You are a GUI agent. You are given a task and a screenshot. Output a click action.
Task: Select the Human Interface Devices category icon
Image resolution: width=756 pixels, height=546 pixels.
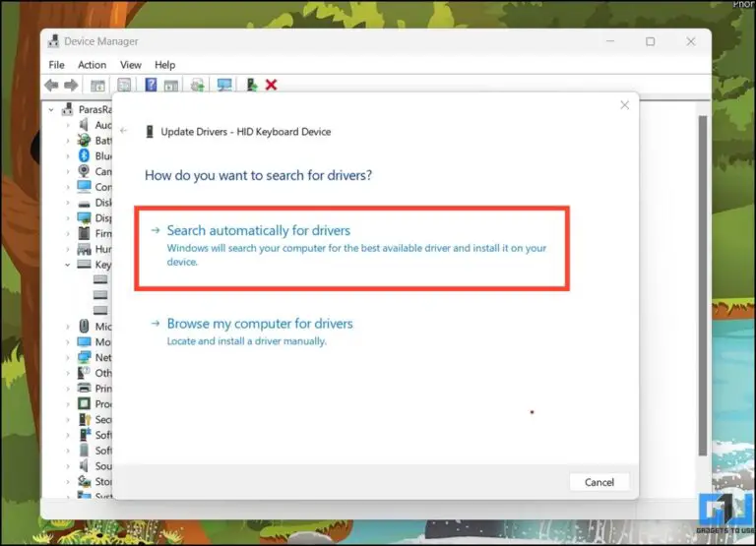point(84,249)
